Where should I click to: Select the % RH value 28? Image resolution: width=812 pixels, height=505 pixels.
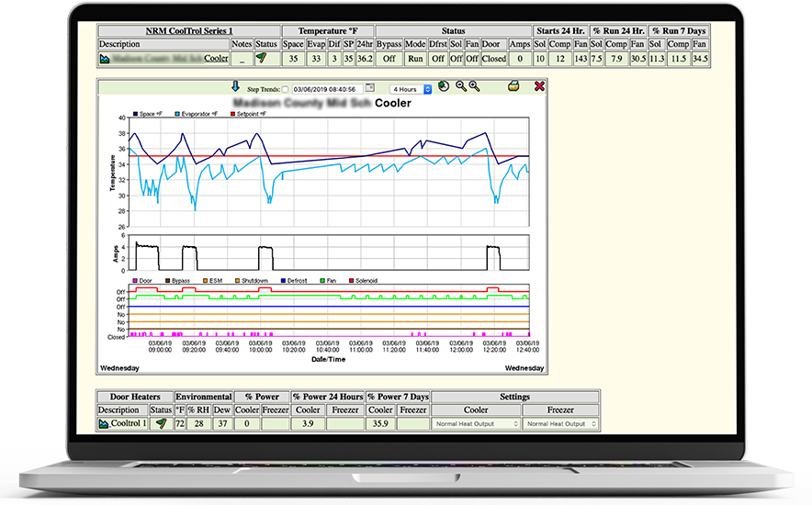tap(198, 423)
